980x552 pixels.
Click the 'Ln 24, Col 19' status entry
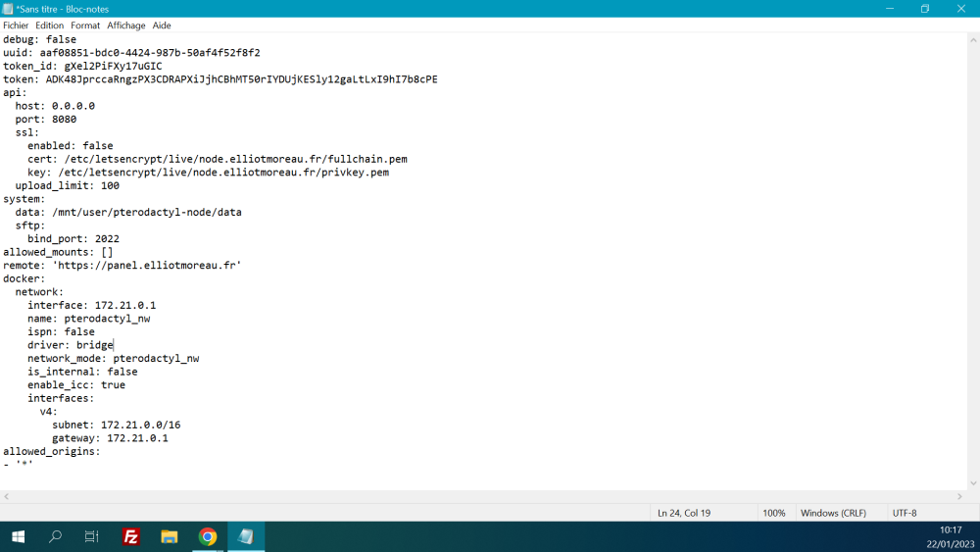684,513
